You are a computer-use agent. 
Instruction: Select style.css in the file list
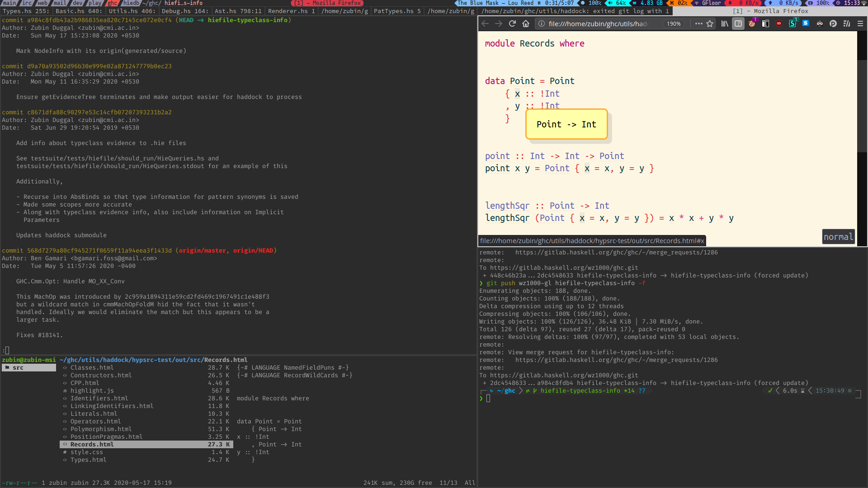(x=146, y=452)
